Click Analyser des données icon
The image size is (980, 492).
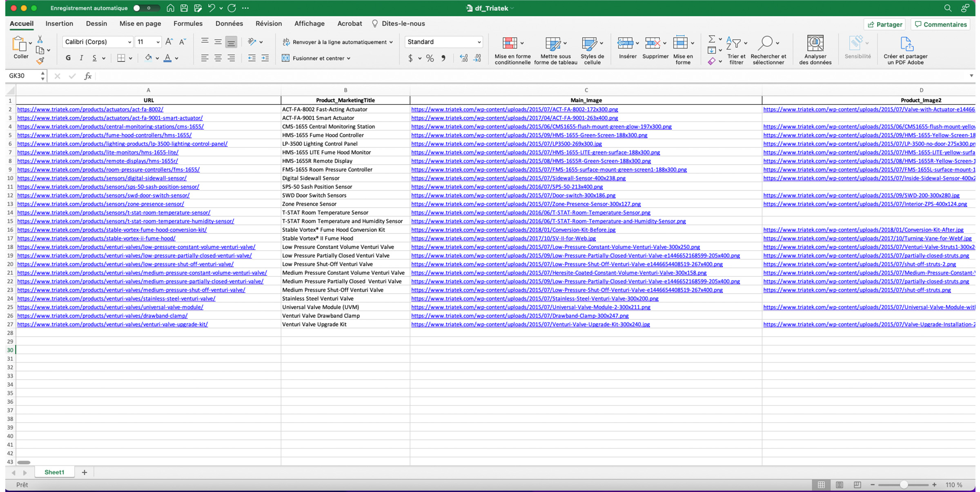pos(815,43)
